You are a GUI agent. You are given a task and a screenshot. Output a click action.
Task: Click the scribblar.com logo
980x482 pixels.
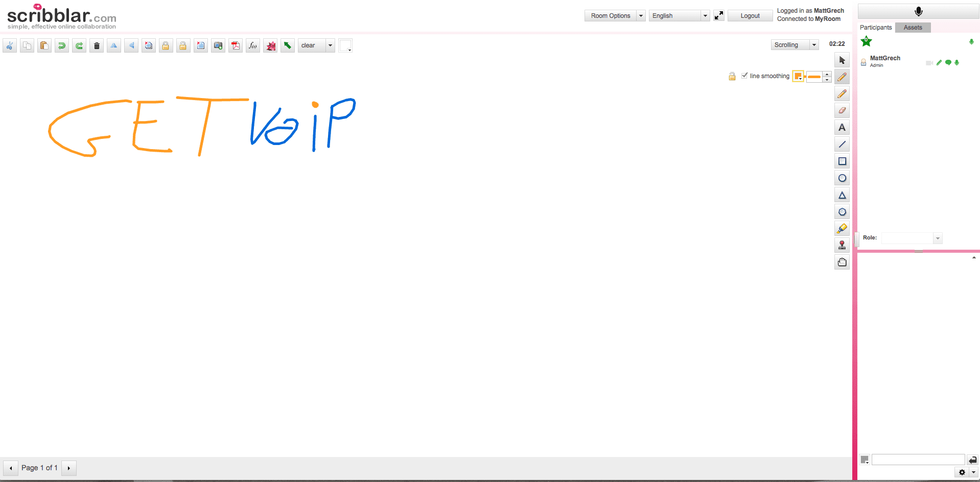(62, 16)
